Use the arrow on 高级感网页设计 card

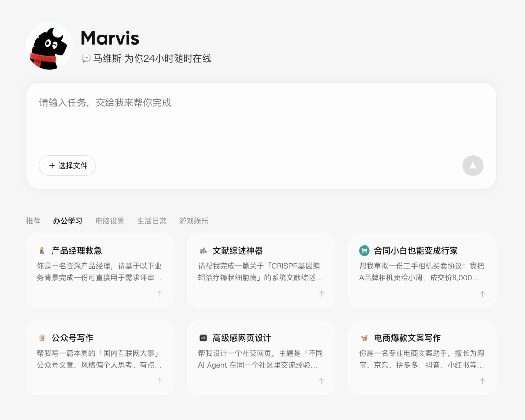[321, 381]
